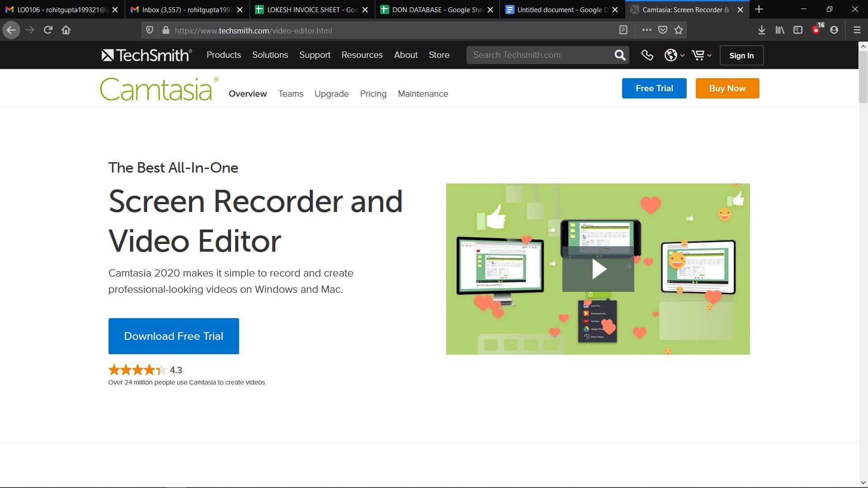Open the Firefox hamburger menu
The height and width of the screenshot is (488, 868).
click(857, 30)
